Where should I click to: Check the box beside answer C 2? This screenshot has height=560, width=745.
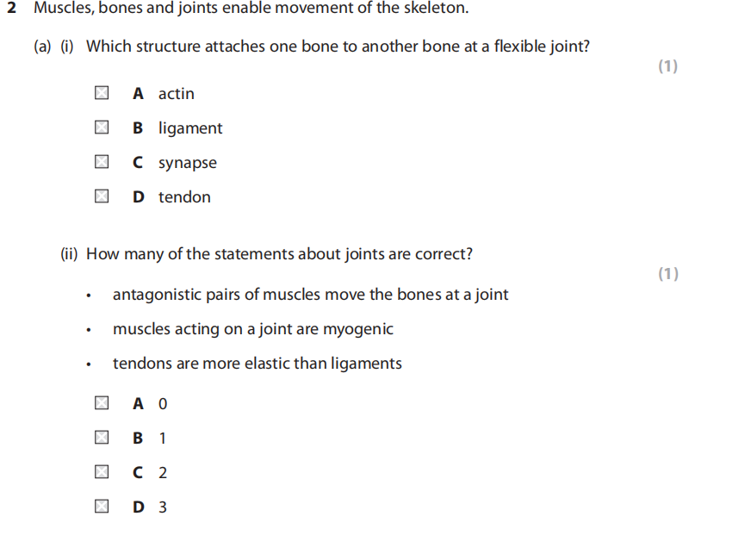tap(102, 472)
